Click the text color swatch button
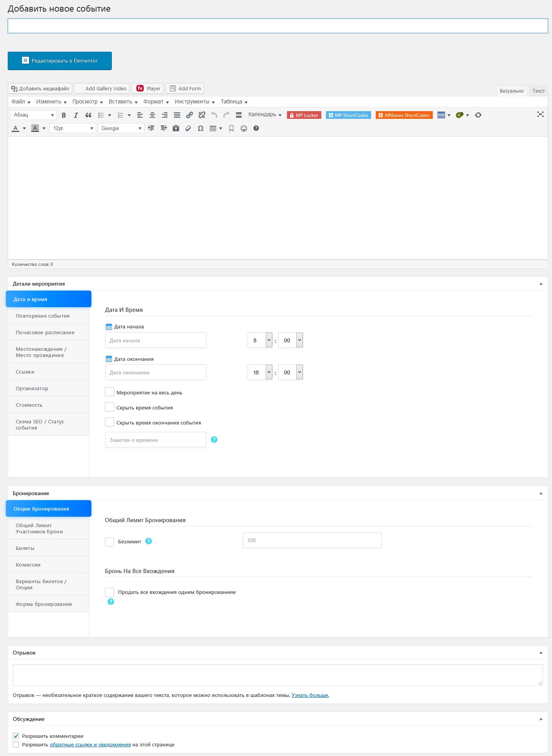Viewport: 552px width, 756px height. click(16, 129)
